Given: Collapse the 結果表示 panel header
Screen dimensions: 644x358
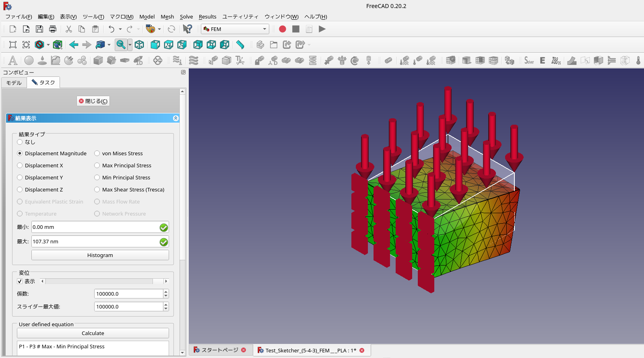Looking at the screenshot, I should pyautogui.click(x=175, y=118).
